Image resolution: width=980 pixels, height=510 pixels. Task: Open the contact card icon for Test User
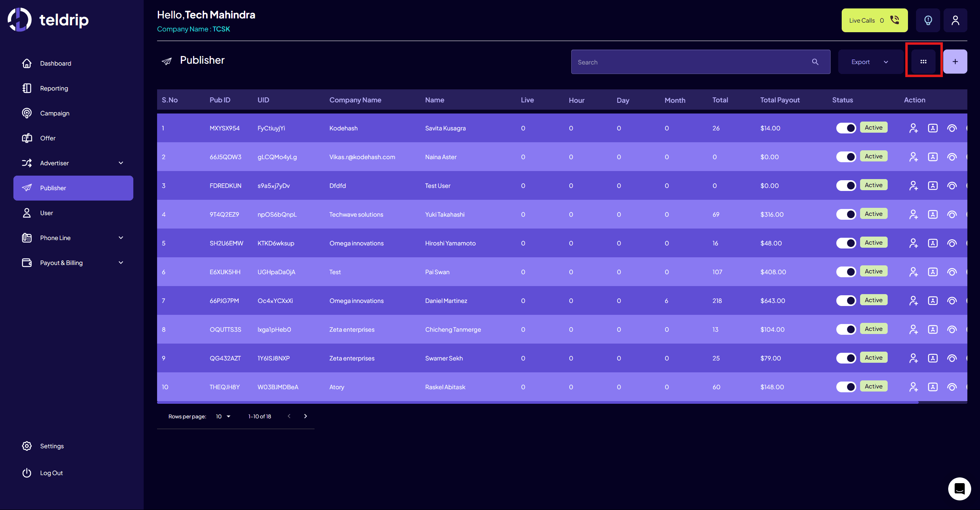[x=933, y=186]
